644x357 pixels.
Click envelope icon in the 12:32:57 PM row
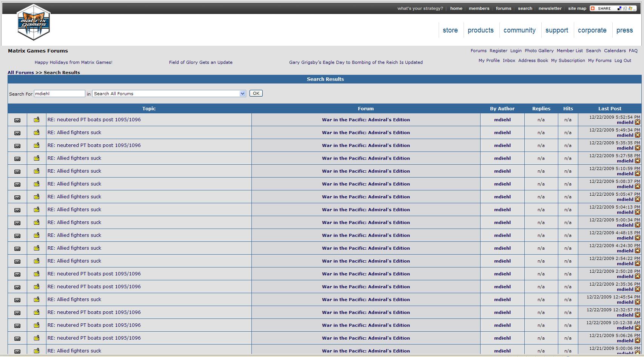[x=17, y=313]
